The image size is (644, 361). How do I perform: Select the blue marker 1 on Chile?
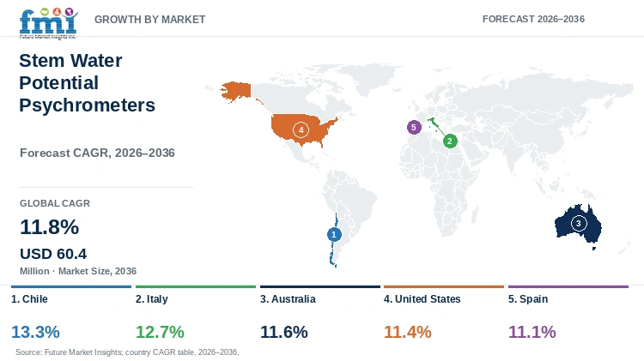(334, 234)
